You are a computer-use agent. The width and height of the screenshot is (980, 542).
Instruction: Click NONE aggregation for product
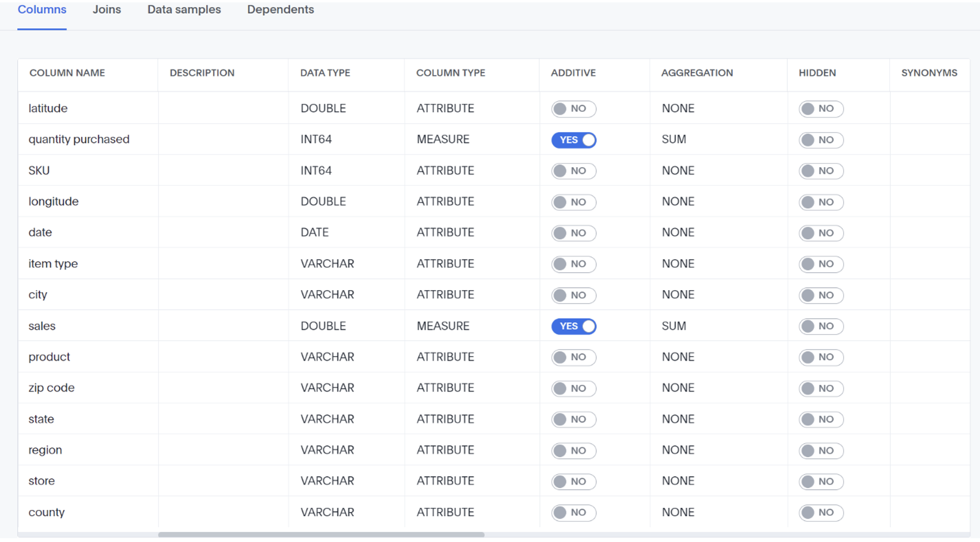click(x=678, y=357)
